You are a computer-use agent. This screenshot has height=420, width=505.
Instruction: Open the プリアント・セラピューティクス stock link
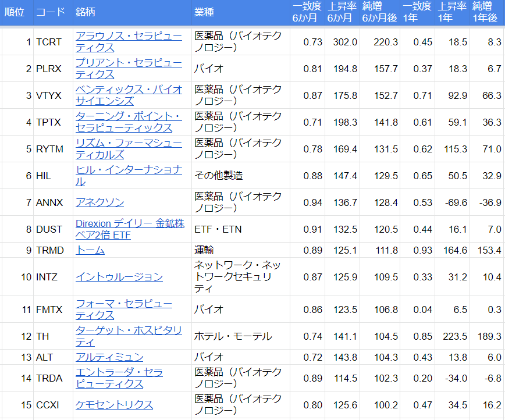[x=129, y=69]
